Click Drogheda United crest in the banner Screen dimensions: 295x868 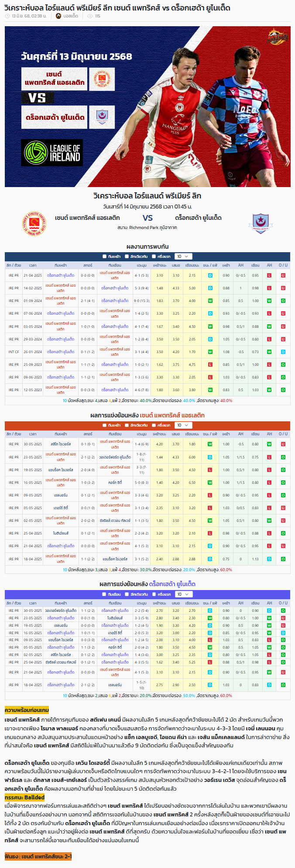click(102, 117)
